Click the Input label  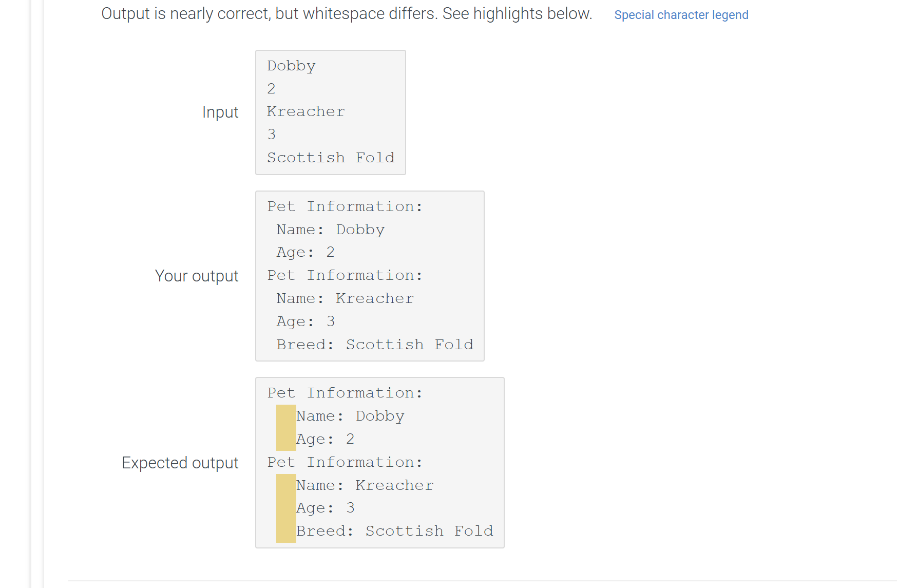(x=220, y=112)
